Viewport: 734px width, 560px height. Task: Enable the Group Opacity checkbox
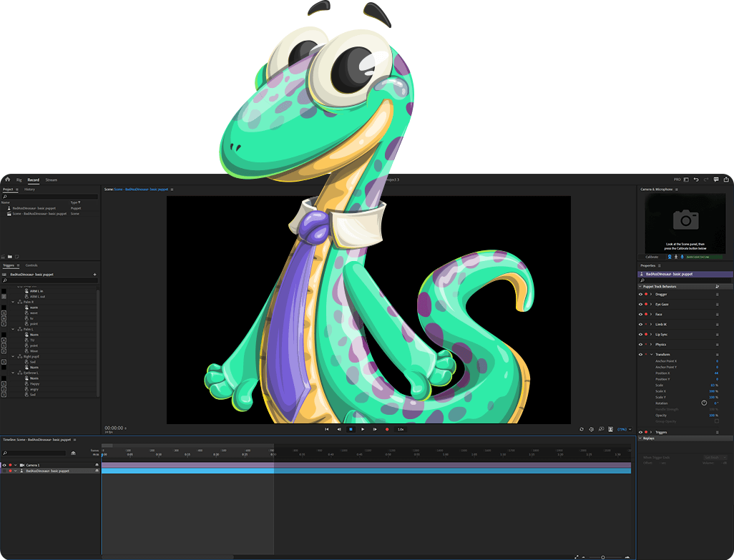pos(716,421)
